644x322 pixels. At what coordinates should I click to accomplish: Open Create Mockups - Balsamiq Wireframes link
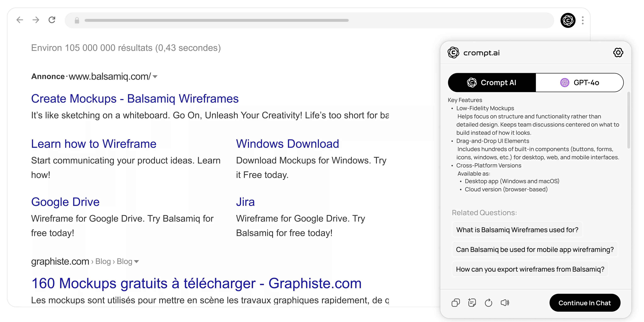[x=135, y=99]
